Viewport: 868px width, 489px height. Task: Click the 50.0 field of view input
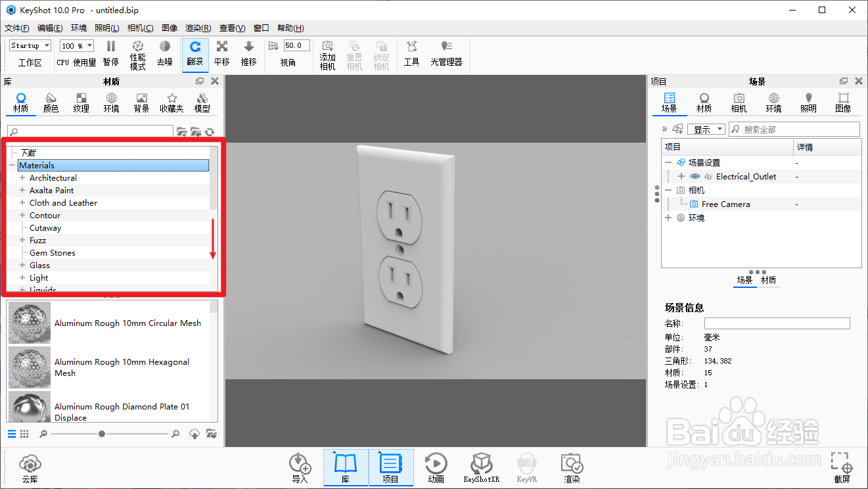pyautogui.click(x=296, y=46)
